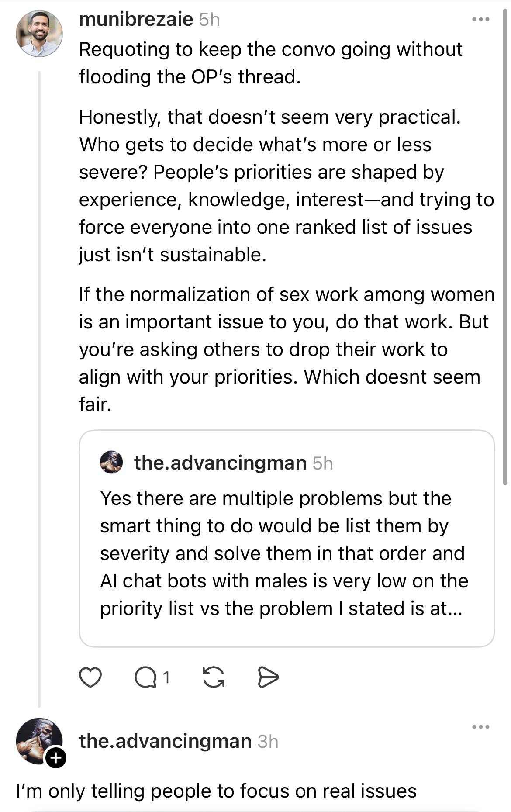511x812 pixels.
Task: Click the 3h timestamp on the reply
Action: (268, 742)
